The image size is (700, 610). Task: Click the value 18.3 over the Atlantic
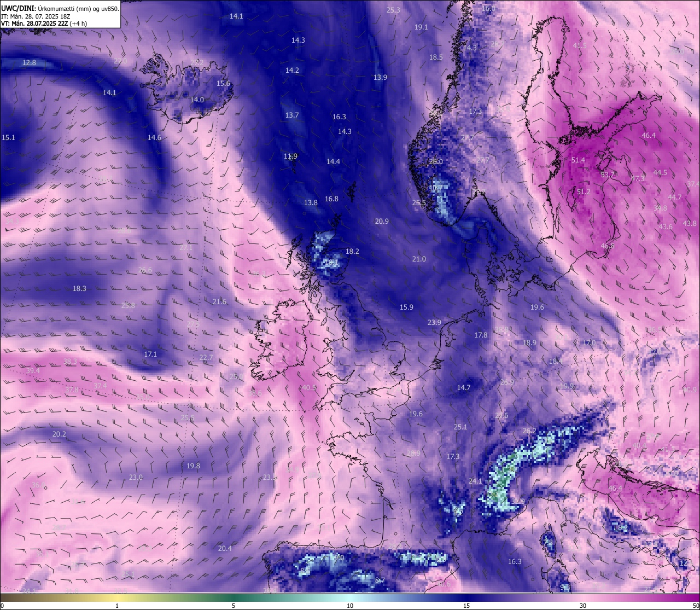pyautogui.click(x=79, y=289)
